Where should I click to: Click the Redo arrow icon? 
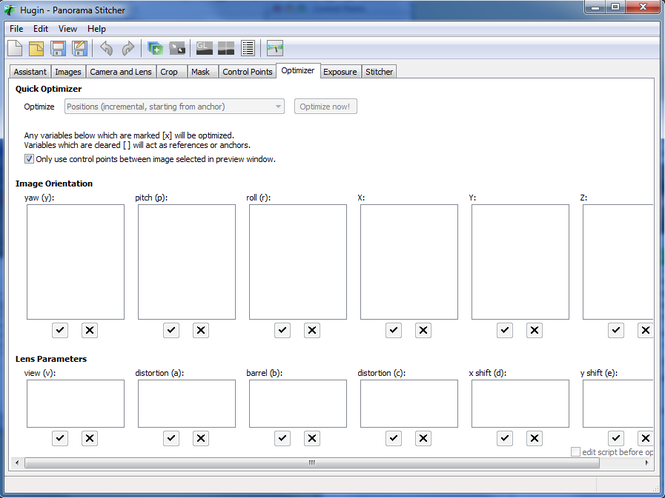coord(128,48)
